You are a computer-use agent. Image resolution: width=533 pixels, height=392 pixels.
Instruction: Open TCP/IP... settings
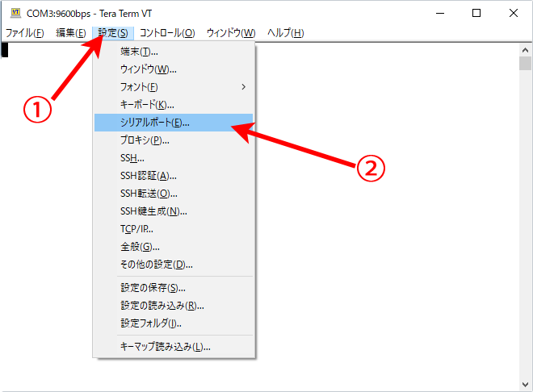136,229
